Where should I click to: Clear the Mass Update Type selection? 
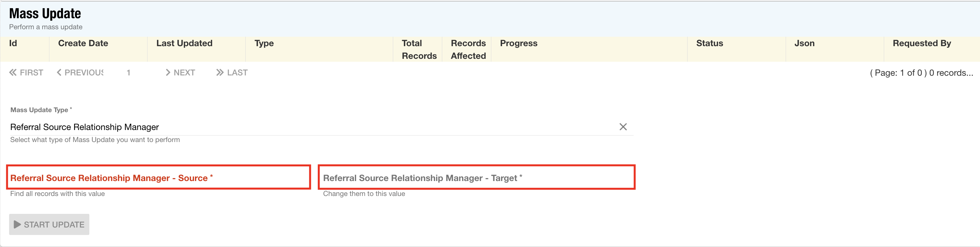[x=623, y=127]
